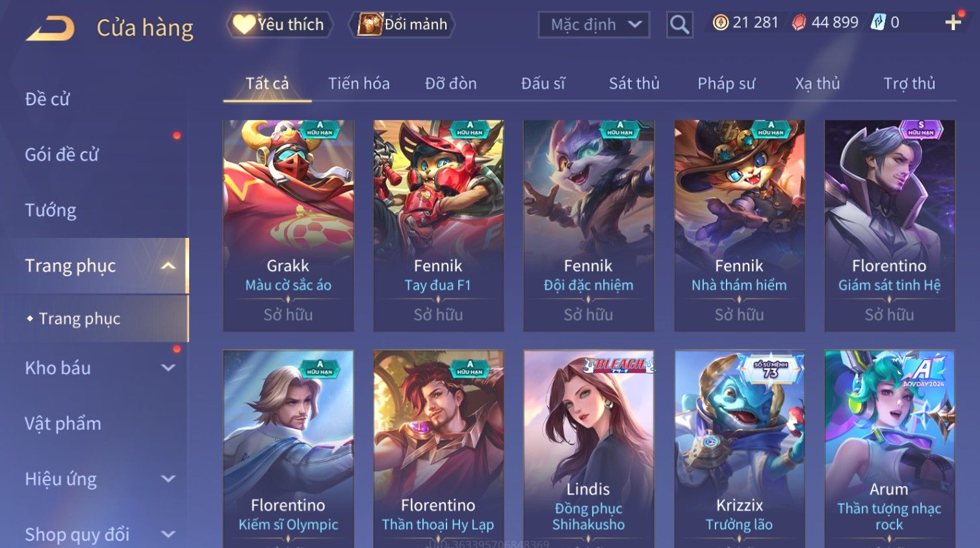Open the Mặc định sort dropdown
980x548 pixels.
[x=594, y=25]
